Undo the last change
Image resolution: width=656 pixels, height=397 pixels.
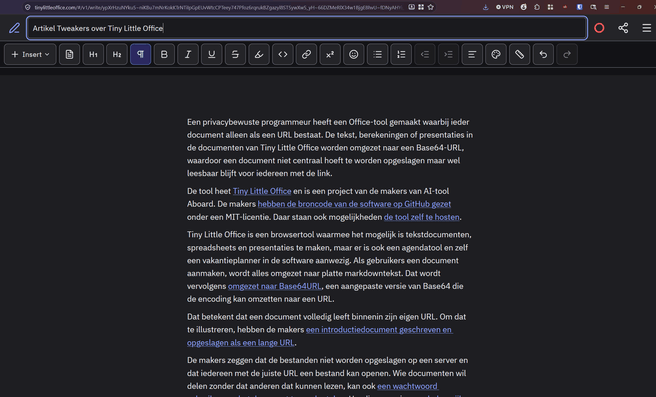[543, 54]
